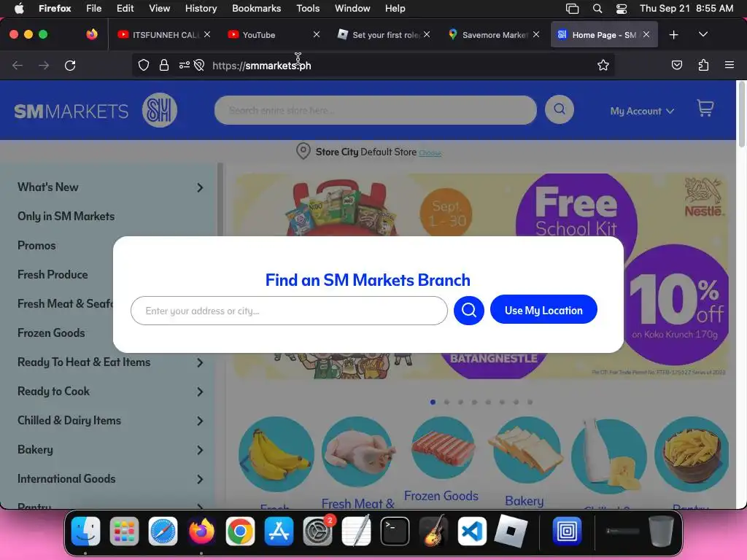747x560 pixels.
Task: Open the Apple menu
Action: 19,8
